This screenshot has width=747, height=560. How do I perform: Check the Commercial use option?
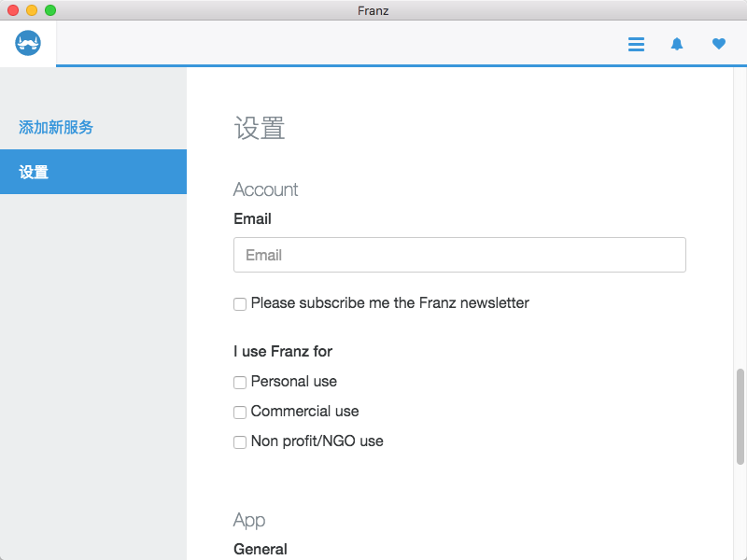pyautogui.click(x=240, y=412)
